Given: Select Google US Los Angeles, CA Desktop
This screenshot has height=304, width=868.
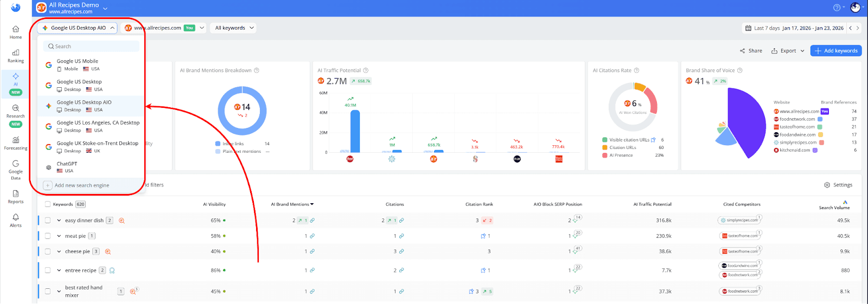Looking at the screenshot, I should pyautogui.click(x=91, y=126).
